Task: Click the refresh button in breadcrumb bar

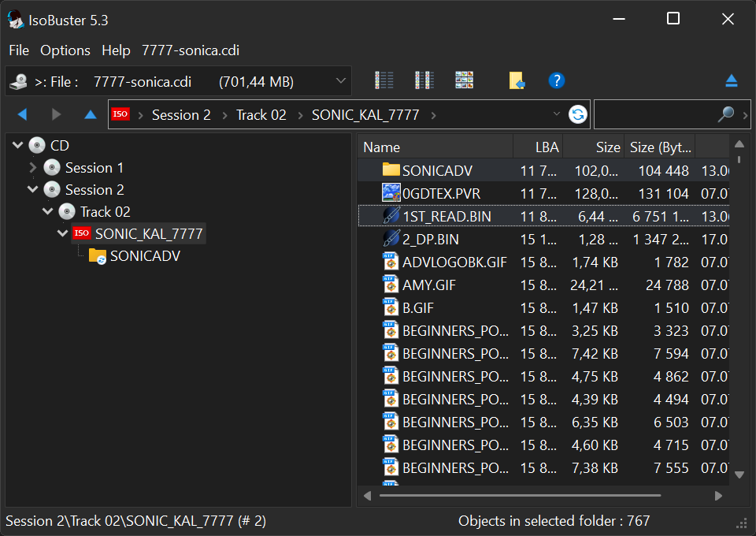Action: coord(578,115)
